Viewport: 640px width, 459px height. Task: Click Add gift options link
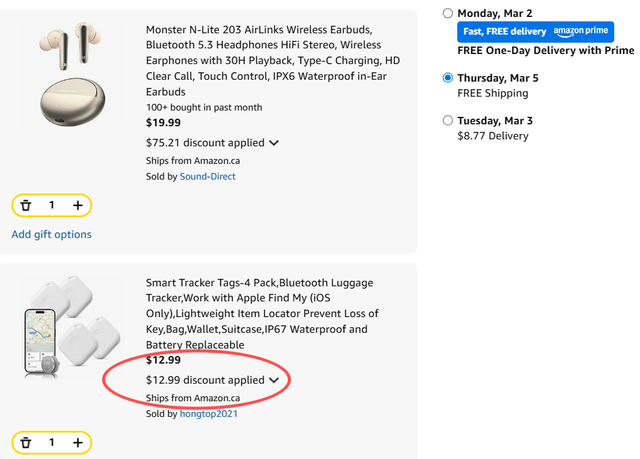click(x=51, y=234)
